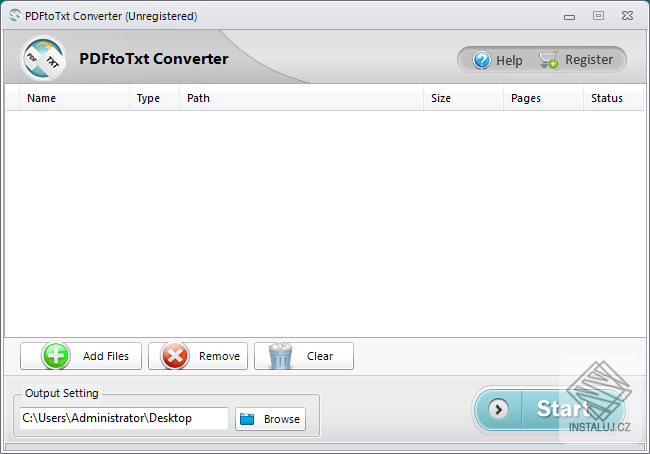Viewport: 650px width, 454px height.
Task: Focus the output path input field
Action: click(124, 418)
